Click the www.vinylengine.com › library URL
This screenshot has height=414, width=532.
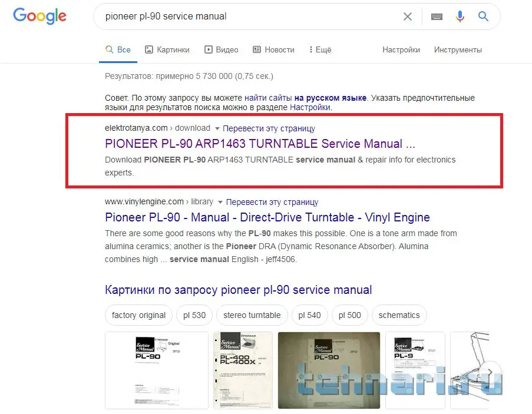(x=159, y=202)
